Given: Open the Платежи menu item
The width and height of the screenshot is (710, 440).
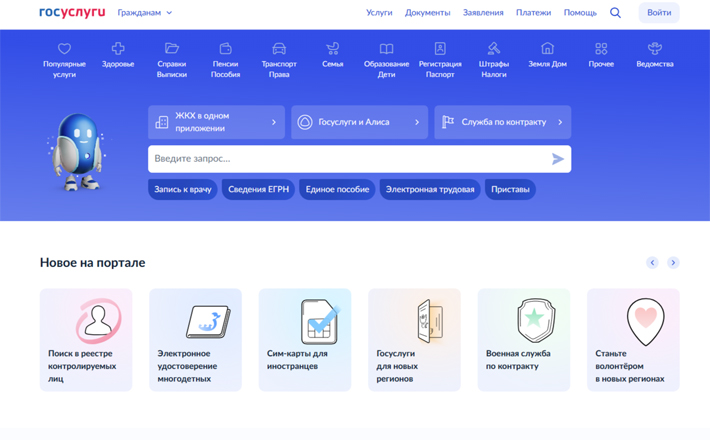Looking at the screenshot, I should (x=533, y=13).
